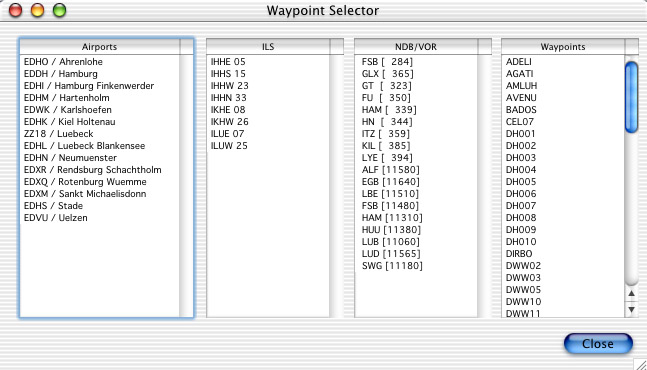Click the Airports column header

pos(99,47)
